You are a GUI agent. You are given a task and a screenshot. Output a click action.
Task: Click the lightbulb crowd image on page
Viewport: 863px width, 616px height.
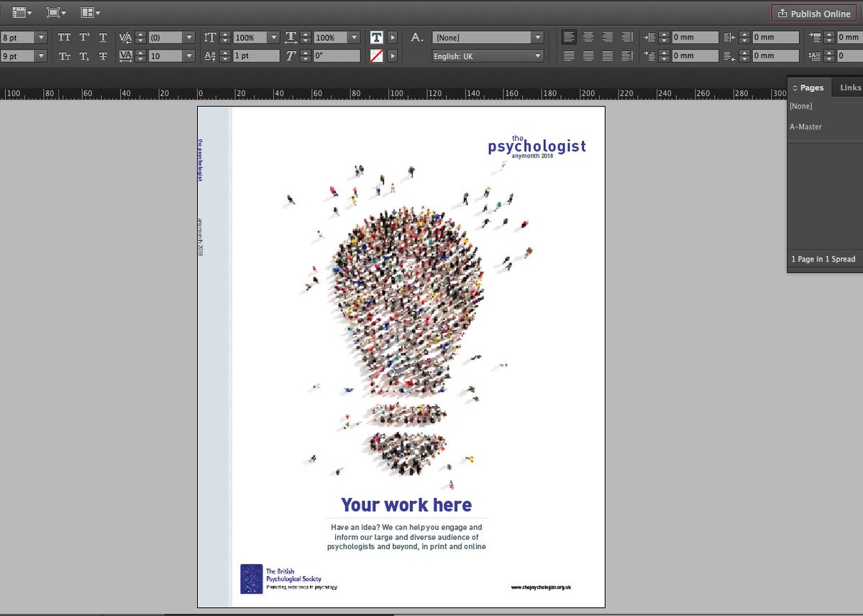coord(408,327)
